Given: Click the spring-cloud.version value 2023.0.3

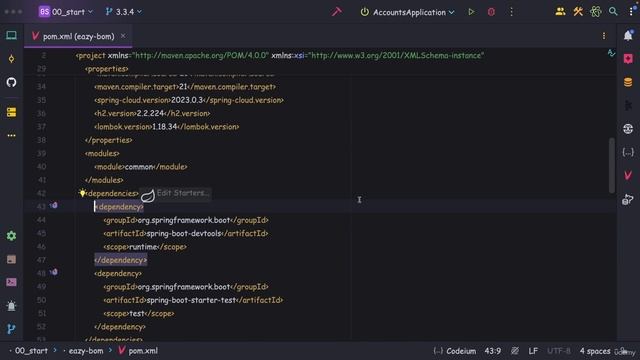Looking at the screenshot, I should 187,100.
